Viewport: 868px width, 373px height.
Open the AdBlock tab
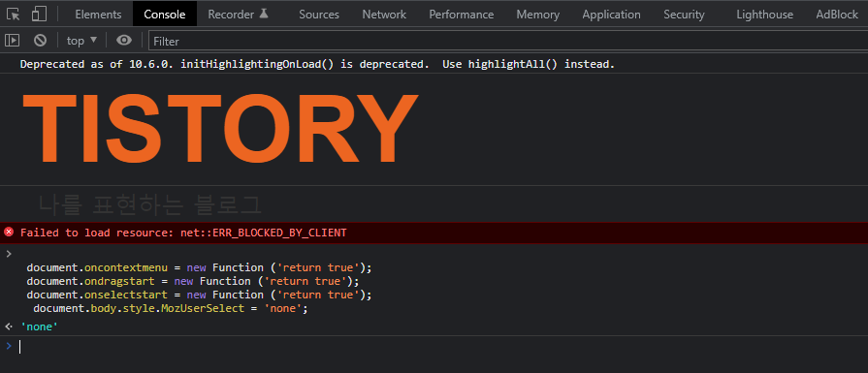(x=836, y=15)
